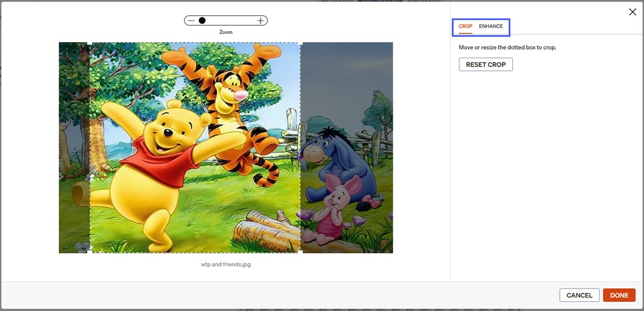Click the bottom-right crop handle

[x=300, y=252]
